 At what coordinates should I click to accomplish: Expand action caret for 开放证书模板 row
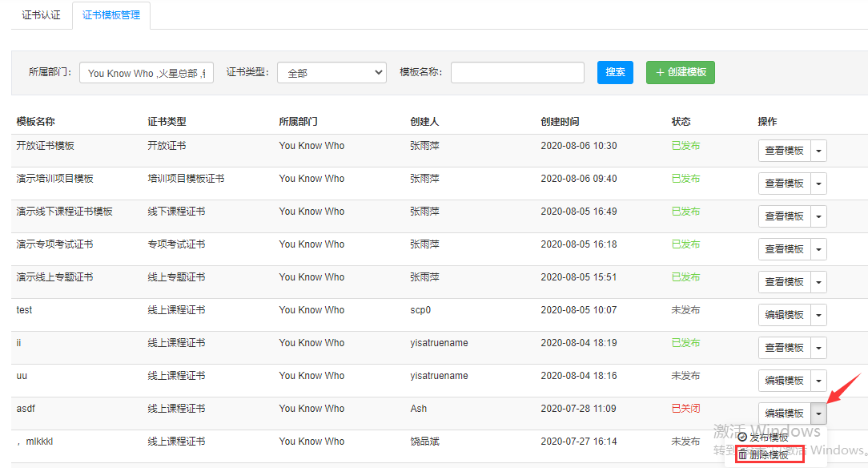click(818, 151)
